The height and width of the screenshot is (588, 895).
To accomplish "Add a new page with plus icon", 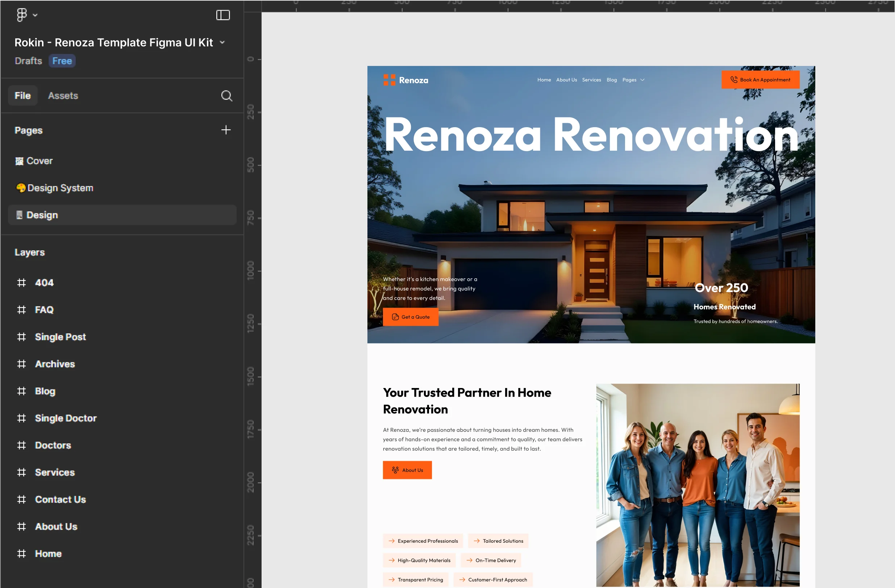I will pos(226,130).
